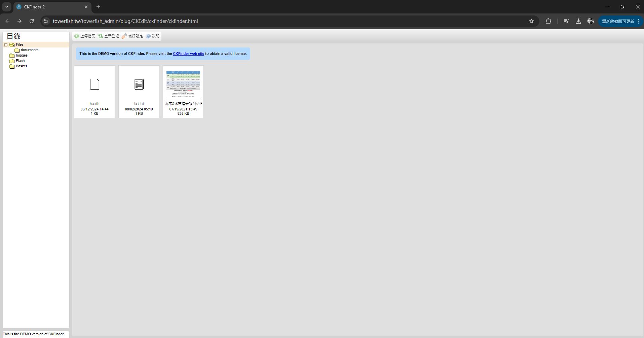Click the URL address bar

289,21
